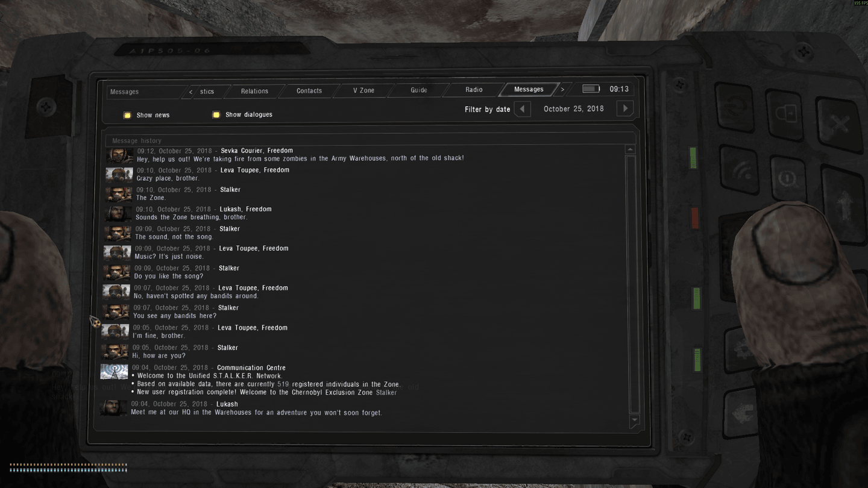868x488 pixels.
Task: Open the partially hidden "stics" tab
Action: [x=207, y=92]
